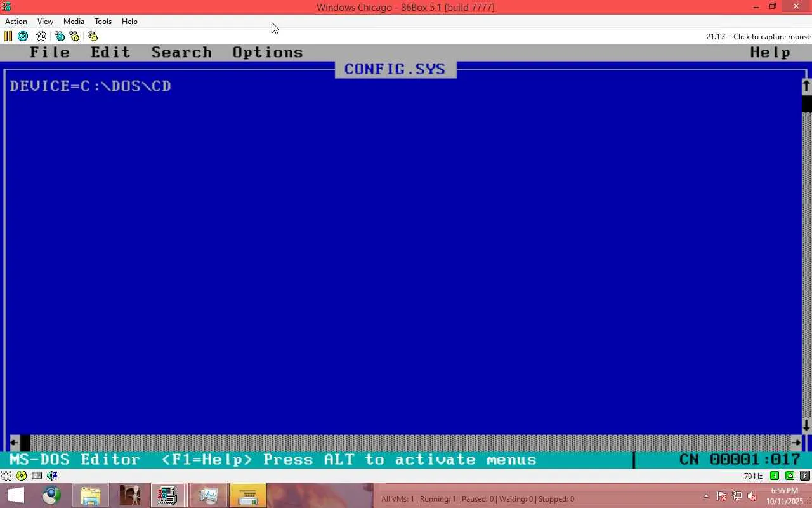Click the Caps Lock 'A' indicator
This screenshot has height=508, width=812.
pos(790,476)
